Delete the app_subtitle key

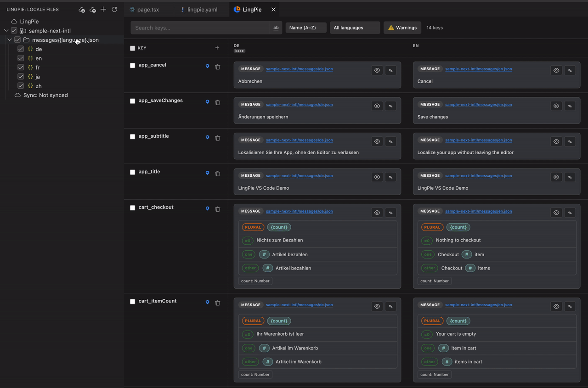(218, 138)
